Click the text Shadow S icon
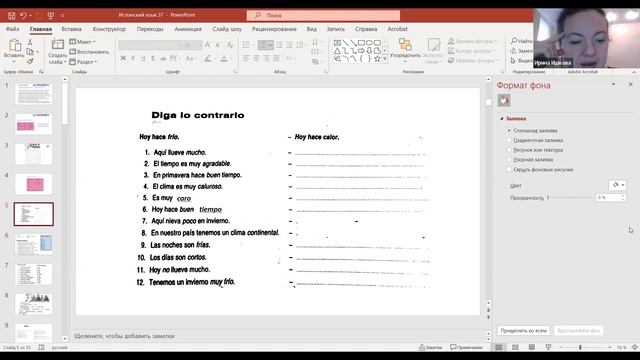This screenshot has height=360, width=640. 153,59
